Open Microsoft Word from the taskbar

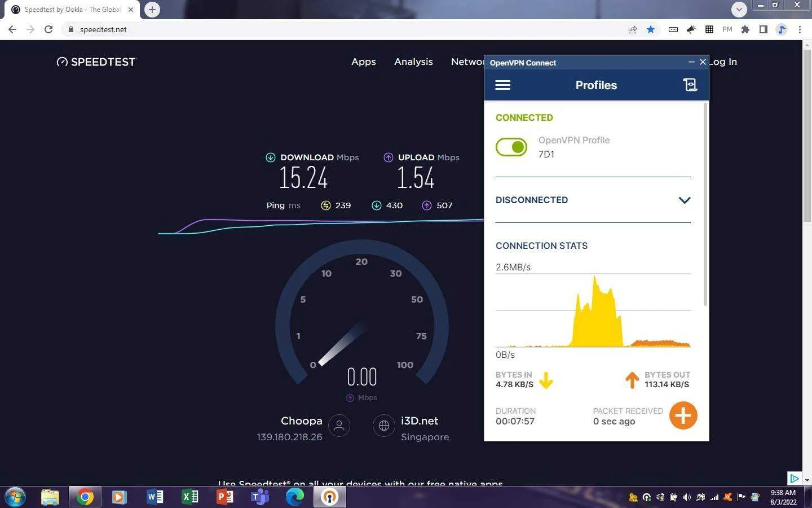155,497
